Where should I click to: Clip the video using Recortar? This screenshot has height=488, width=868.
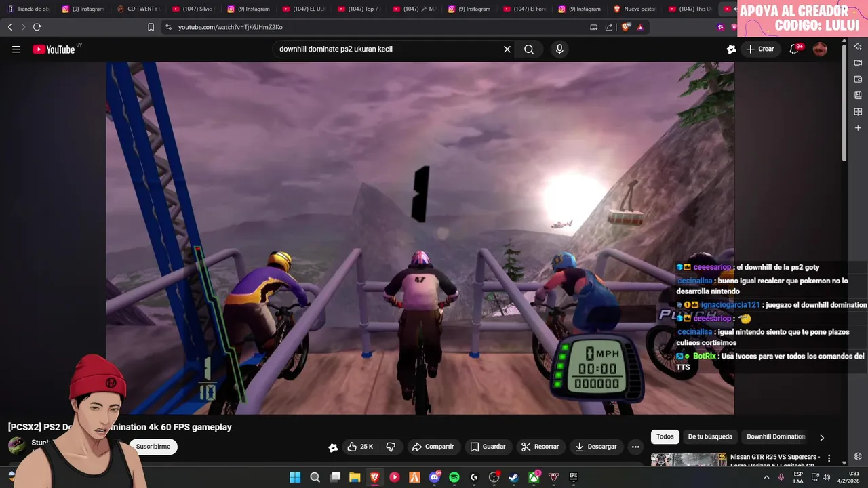point(540,447)
